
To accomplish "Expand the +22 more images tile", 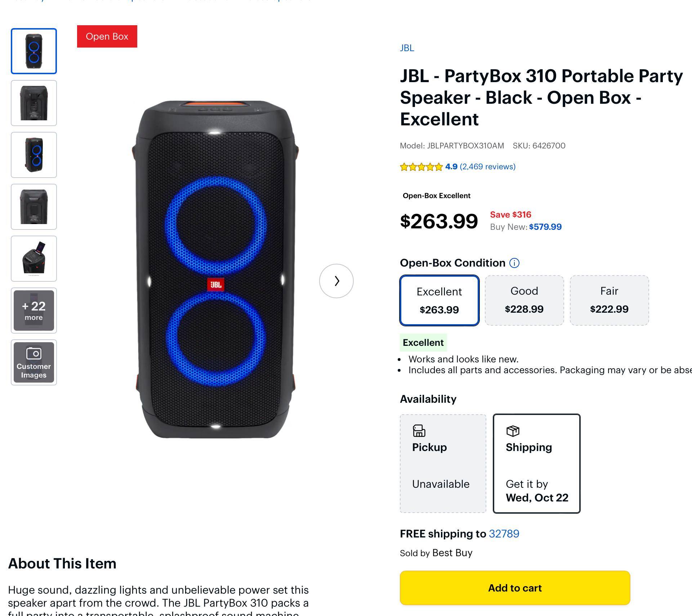I will [x=34, y=311].
